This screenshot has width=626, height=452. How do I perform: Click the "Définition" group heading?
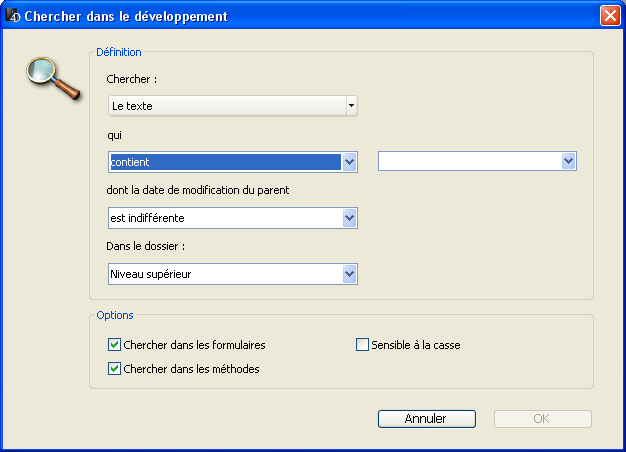pos(118,52)
